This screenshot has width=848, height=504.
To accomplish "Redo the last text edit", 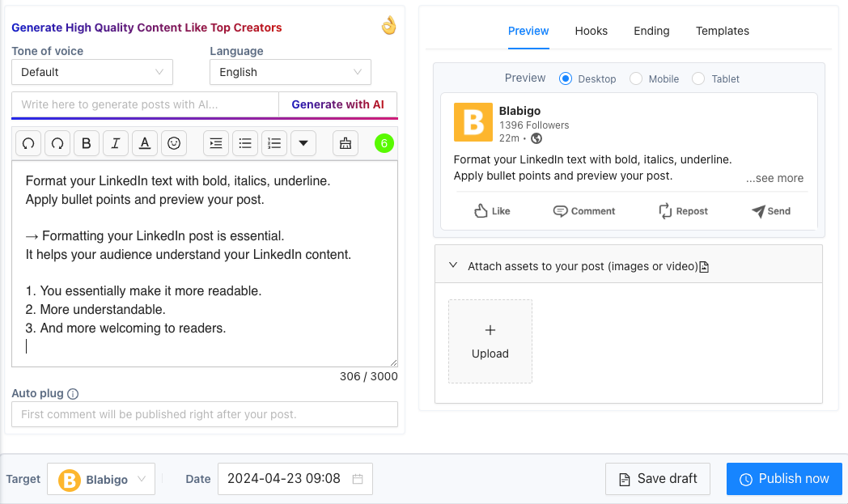I will point(57,143).
